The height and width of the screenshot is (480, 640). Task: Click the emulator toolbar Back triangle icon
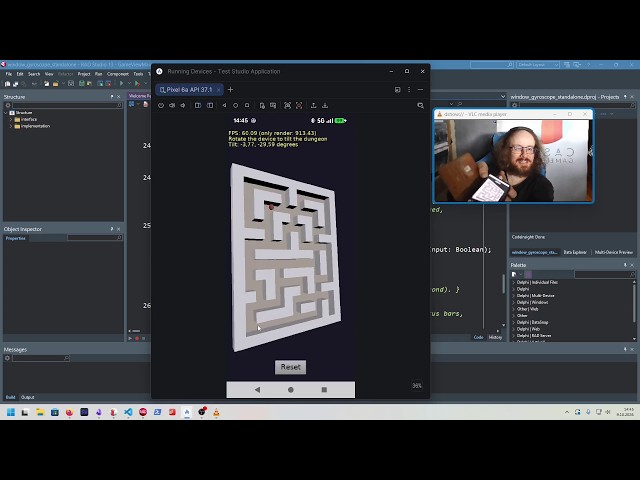click(x=224, y=106)
